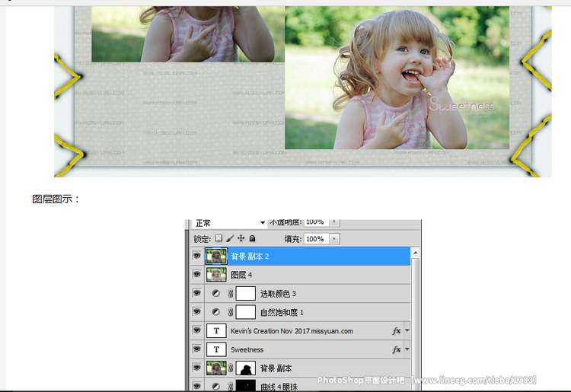Open the opacity 不透明度 slider arrow

(335, 222)
